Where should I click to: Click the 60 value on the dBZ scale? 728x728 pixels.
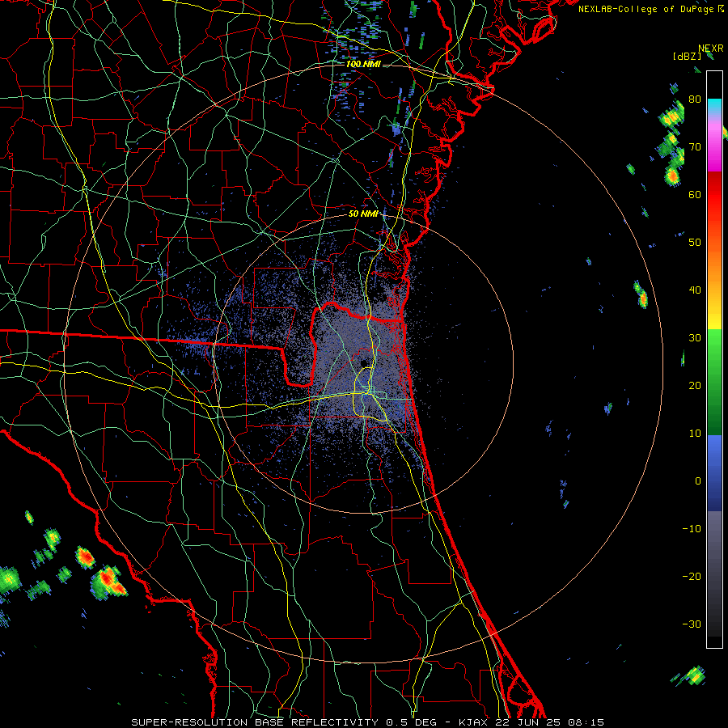(x=695, y=194)
